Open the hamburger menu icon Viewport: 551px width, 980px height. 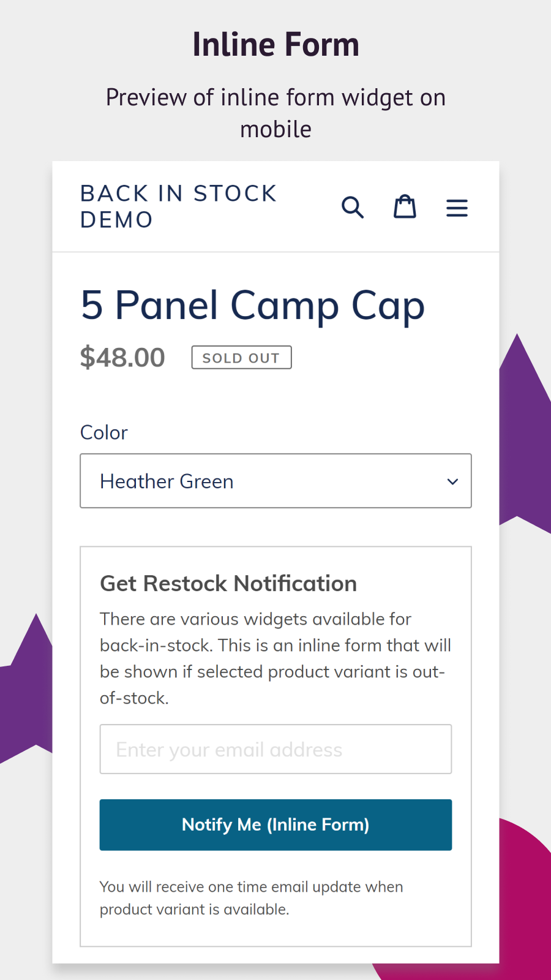[457, 208]
